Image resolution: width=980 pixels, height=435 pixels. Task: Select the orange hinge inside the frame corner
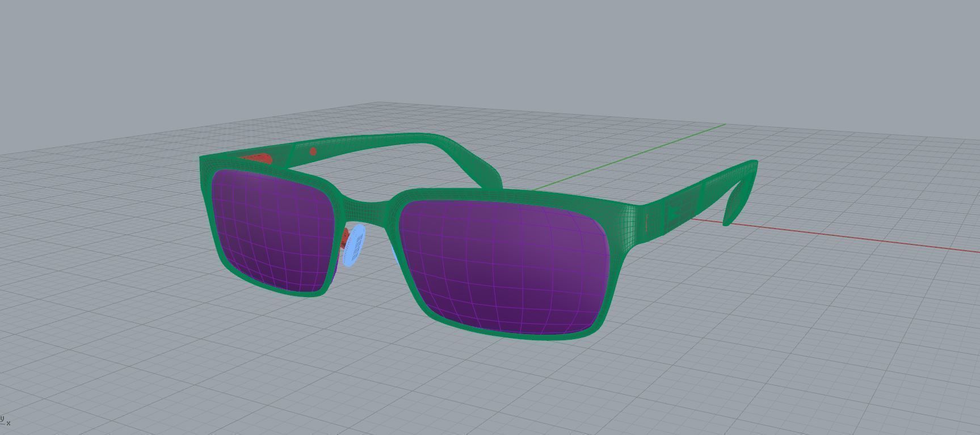258,158
